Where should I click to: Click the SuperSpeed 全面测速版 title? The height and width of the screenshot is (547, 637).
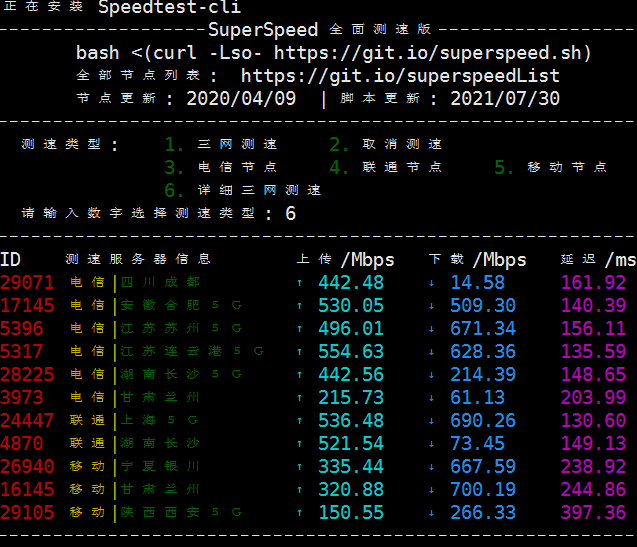click(320, 30)
